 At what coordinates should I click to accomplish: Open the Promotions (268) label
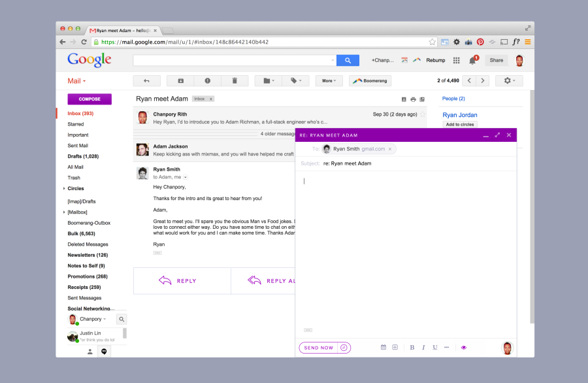(88, 276)
